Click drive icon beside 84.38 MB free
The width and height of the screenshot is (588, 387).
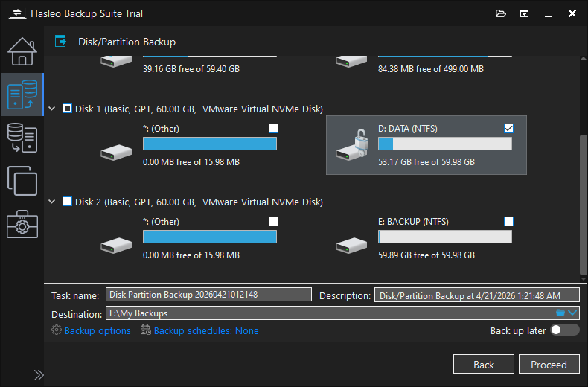point(351,61)
